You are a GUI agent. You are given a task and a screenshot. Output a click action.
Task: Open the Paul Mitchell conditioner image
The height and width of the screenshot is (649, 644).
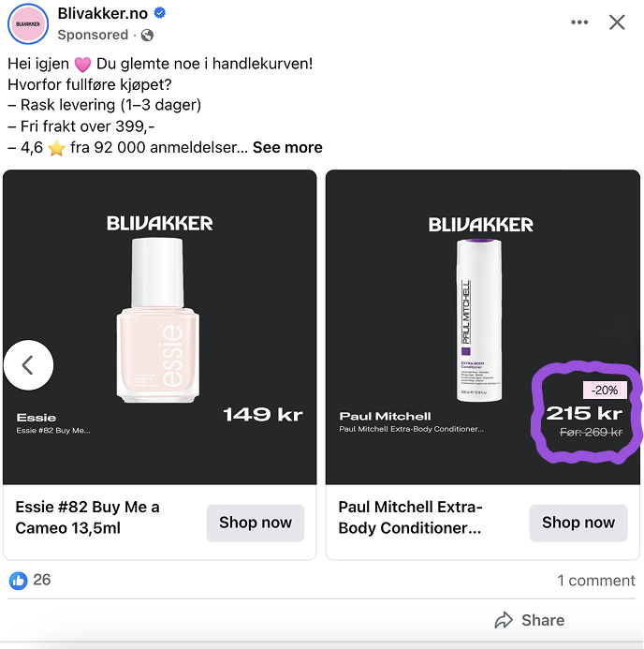480,318
